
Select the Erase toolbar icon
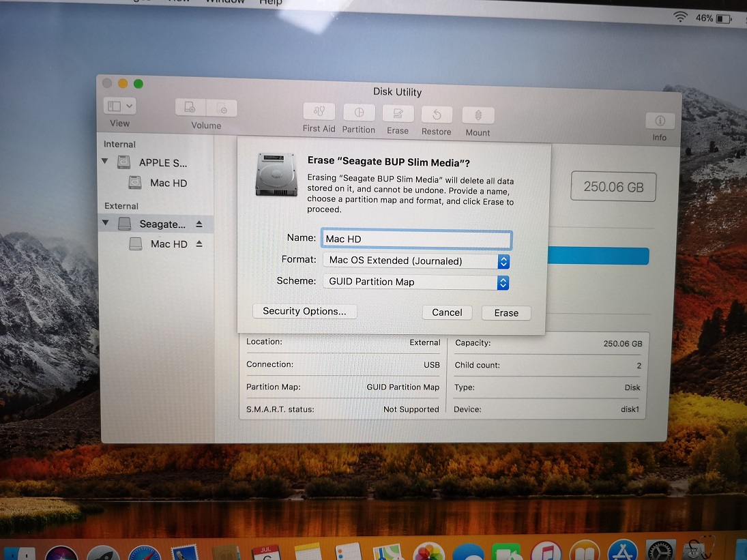point(398,114)
